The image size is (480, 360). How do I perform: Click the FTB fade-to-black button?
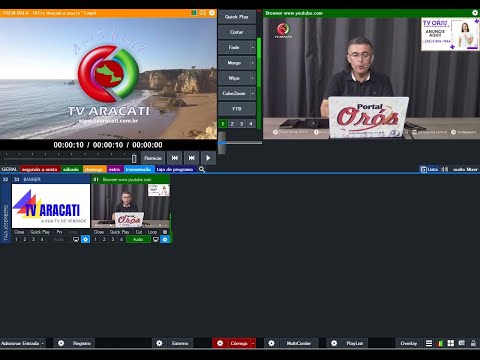[237, 109]
